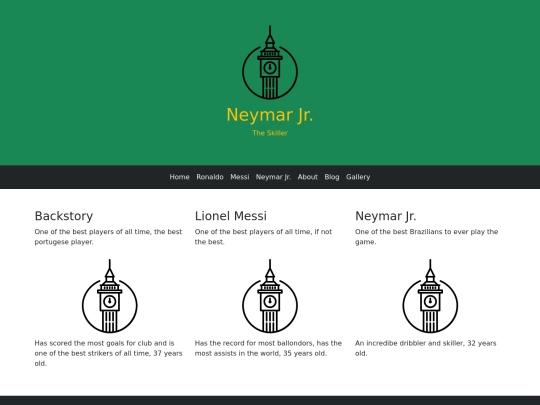Open the Neymar Jr. nav item
The height and width of the screenshot is (405, 540).
pos(273,177)
